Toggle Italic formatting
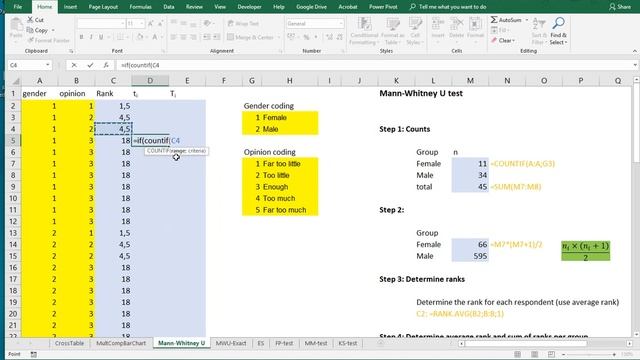The height and width of the screenshot is (360, 640). coord(91,37)
